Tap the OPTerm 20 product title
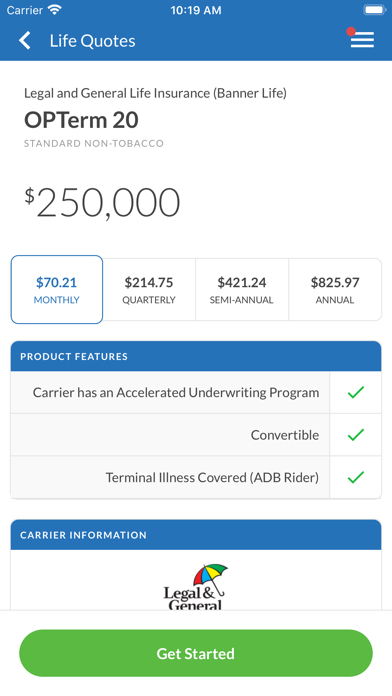Image resolution: width=392 pixels, height=696 pixels. [x=81, y=120]
